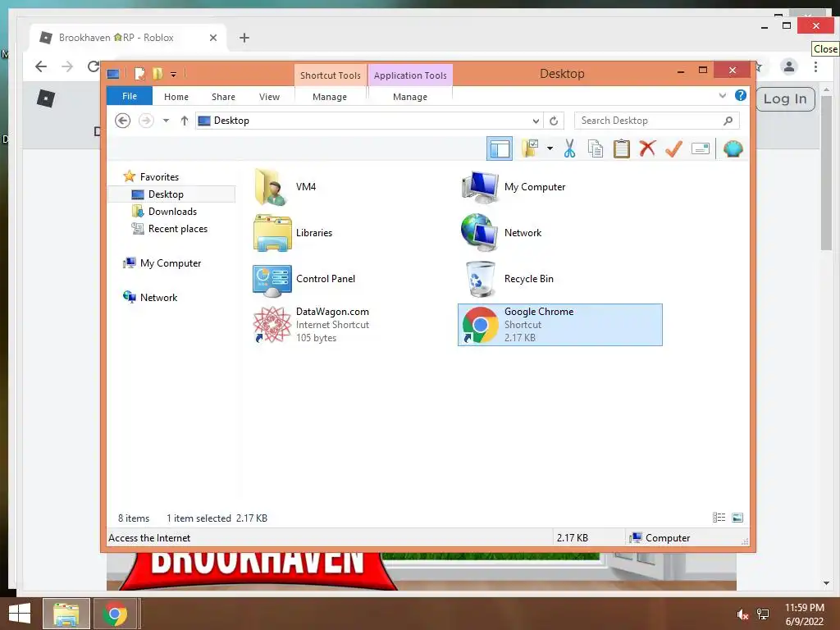Select My Computer icon in file list

pos(481,187)
